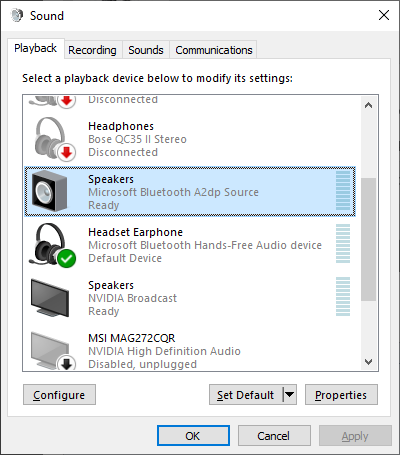Click 'NVIDIA High Definition Audio' text
This screenshot has width=400, height=455.
[164, 351]
